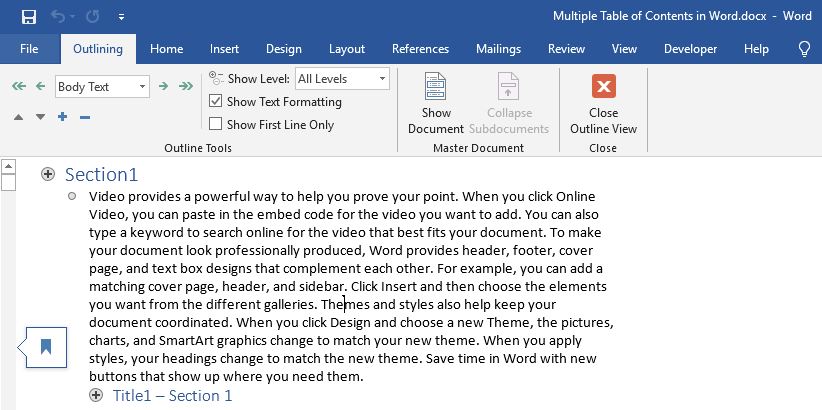Viewport: 822px width, 410px height.
Task: Switch to the References tab
Action: pos(420,49)
